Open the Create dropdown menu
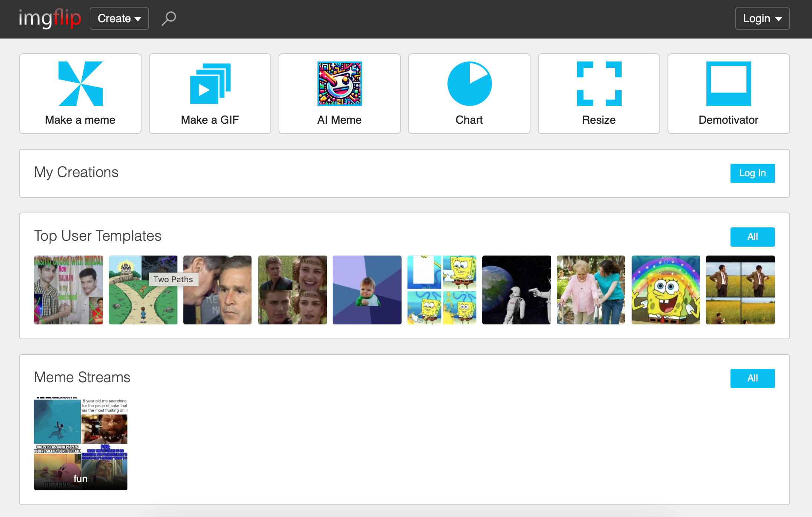Viewport: 812px width, 517px height. 119,19
